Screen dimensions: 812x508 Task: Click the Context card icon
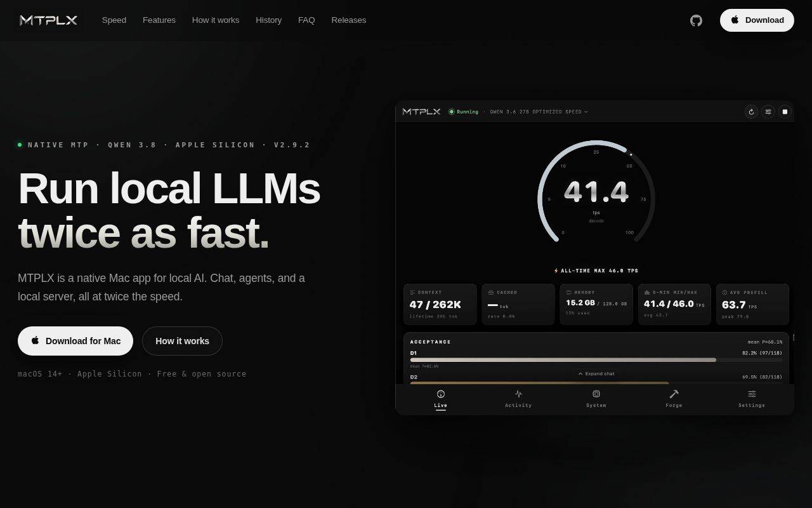coord(412,293)
